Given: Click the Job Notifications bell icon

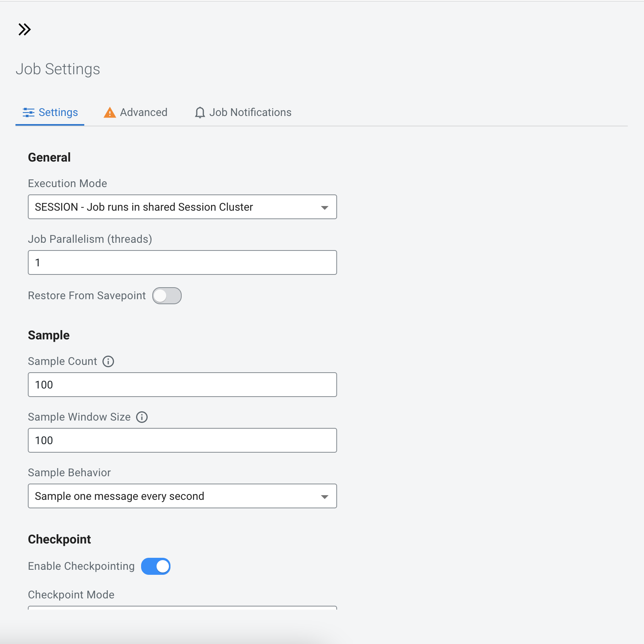Looking at the screenshot, I should pos(200,112).
